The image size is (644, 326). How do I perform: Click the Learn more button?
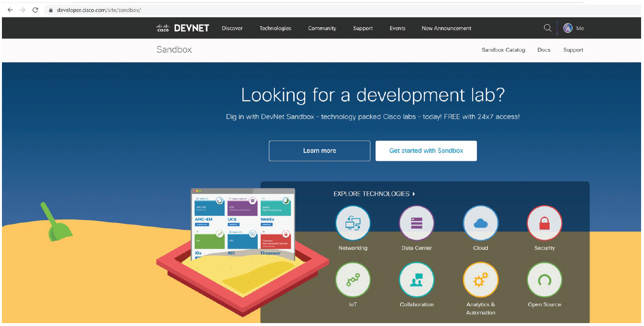point(319,151)
